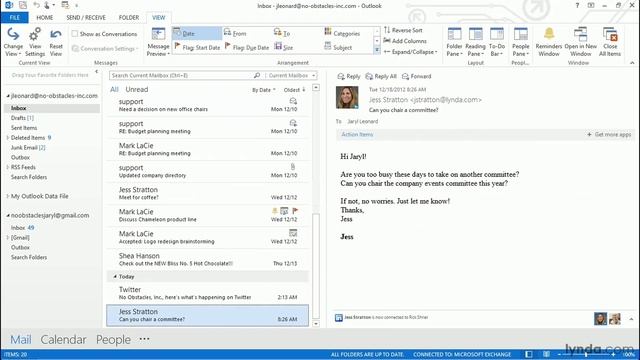Go to People in navigation bar

[113, 340]
